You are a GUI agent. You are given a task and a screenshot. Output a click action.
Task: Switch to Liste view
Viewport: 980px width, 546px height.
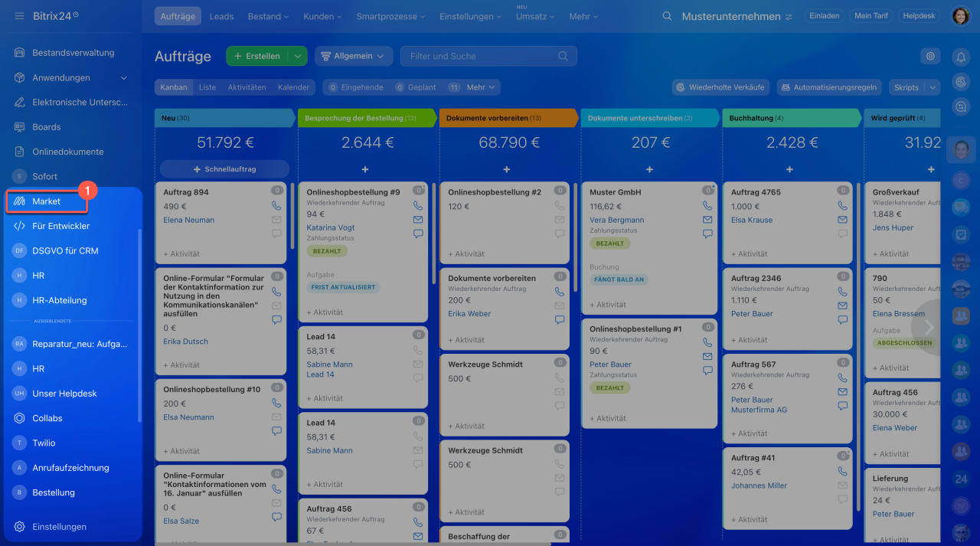click(x=207, y=87)
